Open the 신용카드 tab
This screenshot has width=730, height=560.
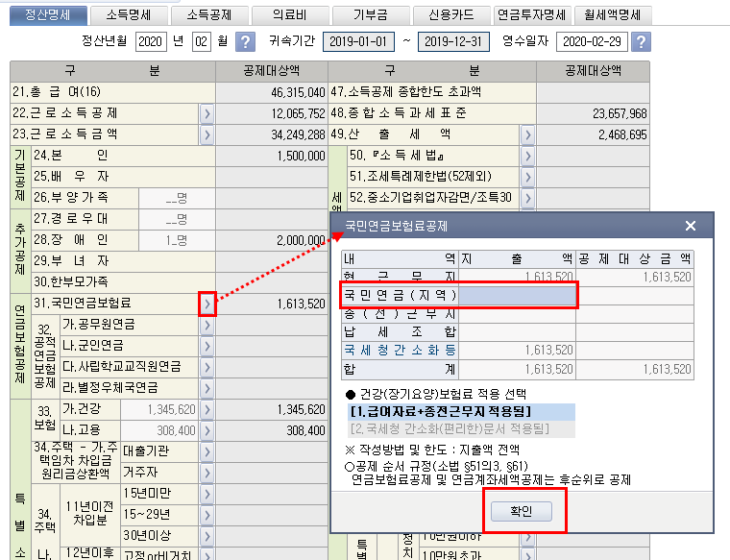(450, 14)
